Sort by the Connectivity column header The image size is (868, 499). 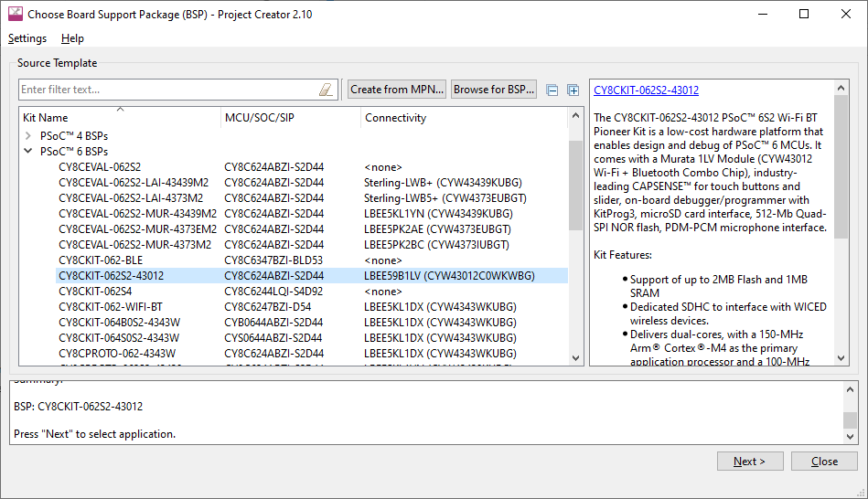pyautogui.click(x=464, y=117)
